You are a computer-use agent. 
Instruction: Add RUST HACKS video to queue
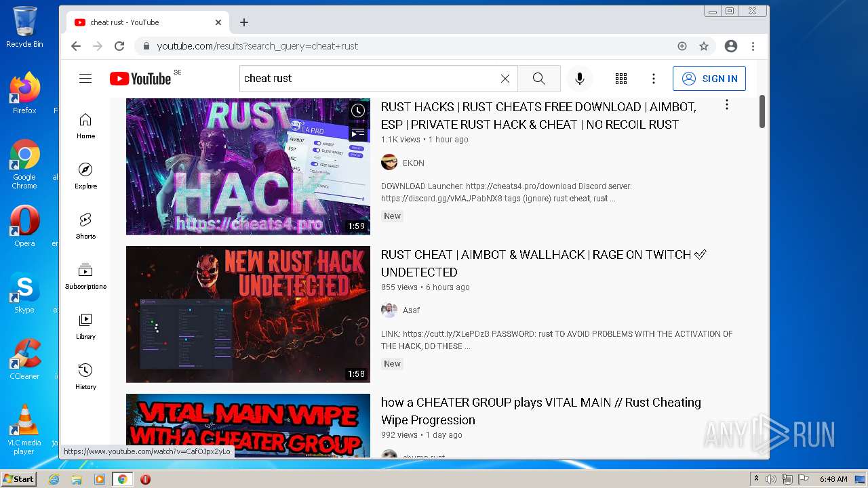pyautogui.click(x=357, y=133)
